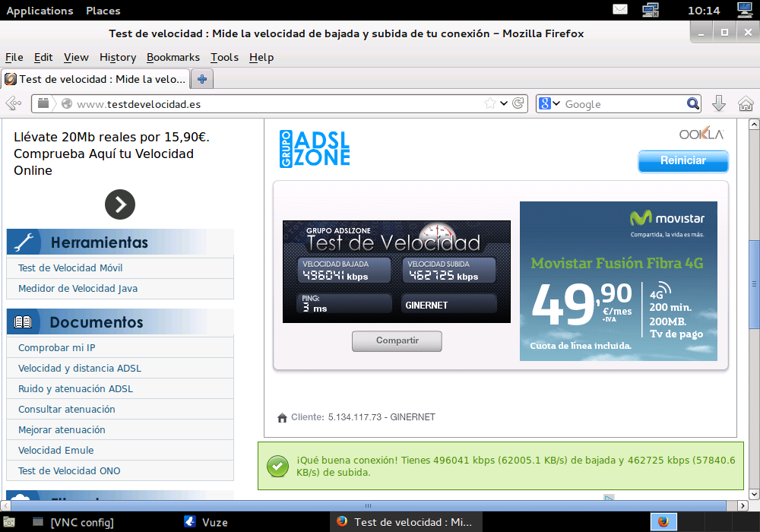The height and width of the screenshot is (532, 760).
Task: Click the Herramientas wrench icon
Action: pyautogui.click(x=24, y=242)
